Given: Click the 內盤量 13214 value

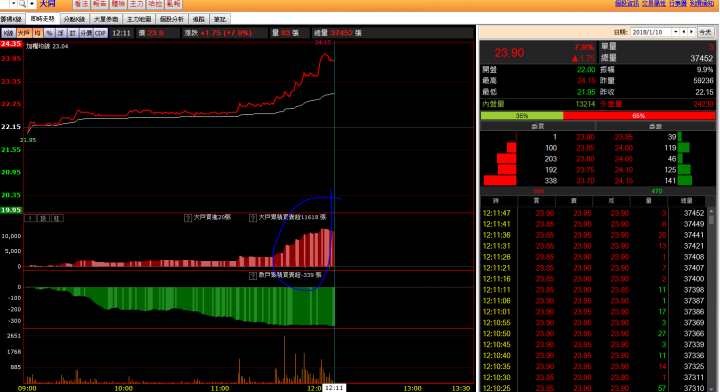Looking at the screenshot, I should 585,104.
